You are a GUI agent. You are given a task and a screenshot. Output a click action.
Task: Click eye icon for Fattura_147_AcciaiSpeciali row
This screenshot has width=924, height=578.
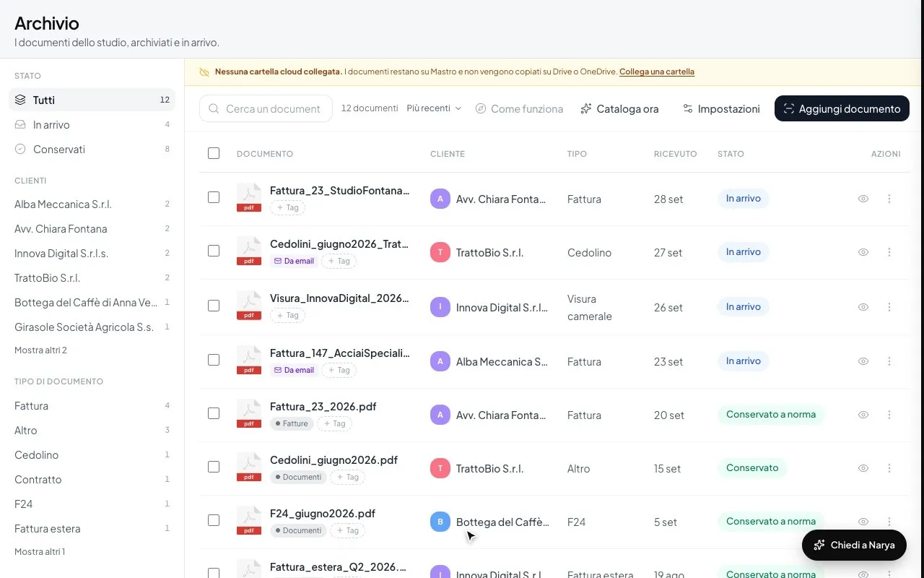[x=863, y=361]
